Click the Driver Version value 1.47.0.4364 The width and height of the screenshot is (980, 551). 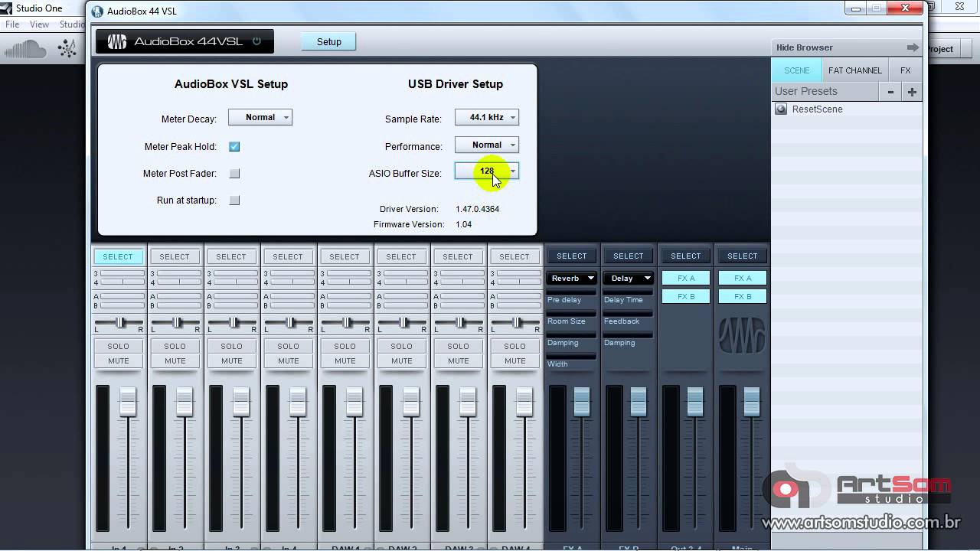coord(477,209)
